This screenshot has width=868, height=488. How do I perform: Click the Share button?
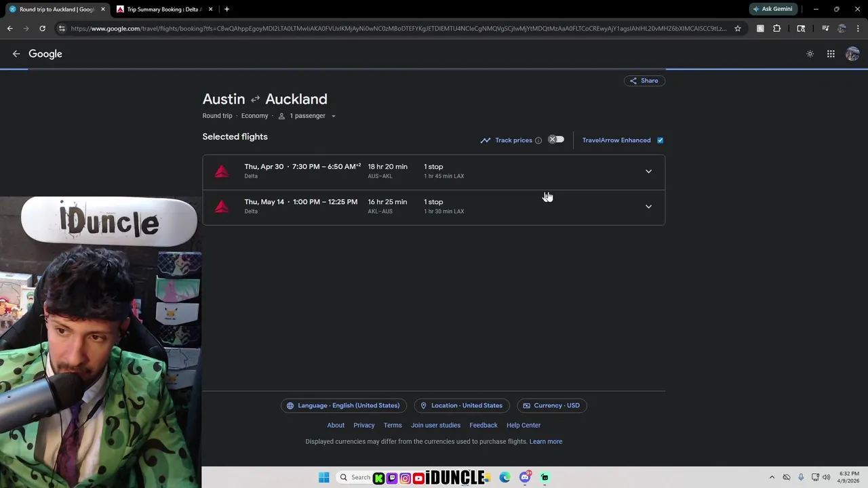[644, 81]
